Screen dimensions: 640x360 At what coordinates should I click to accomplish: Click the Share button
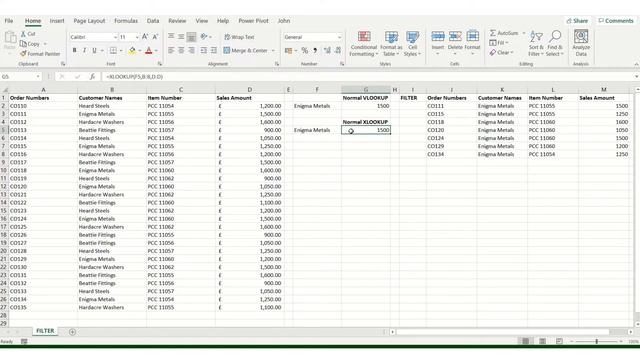577,21
